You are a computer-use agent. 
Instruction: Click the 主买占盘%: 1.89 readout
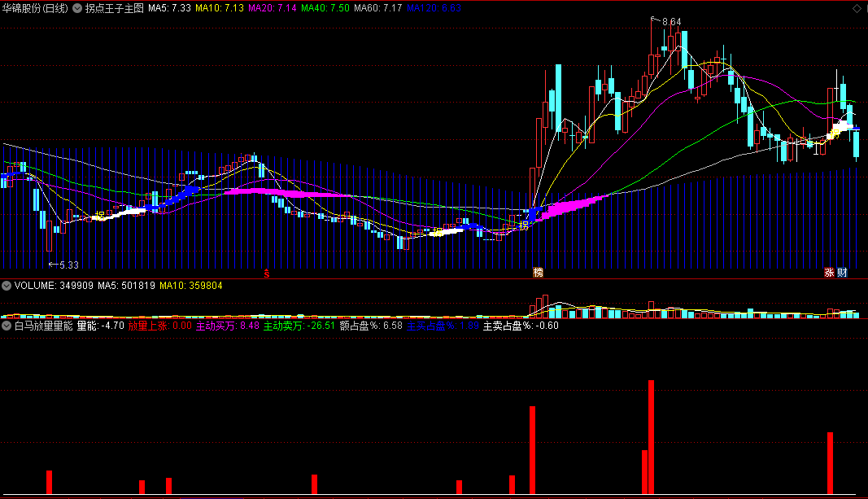(443, 326)
